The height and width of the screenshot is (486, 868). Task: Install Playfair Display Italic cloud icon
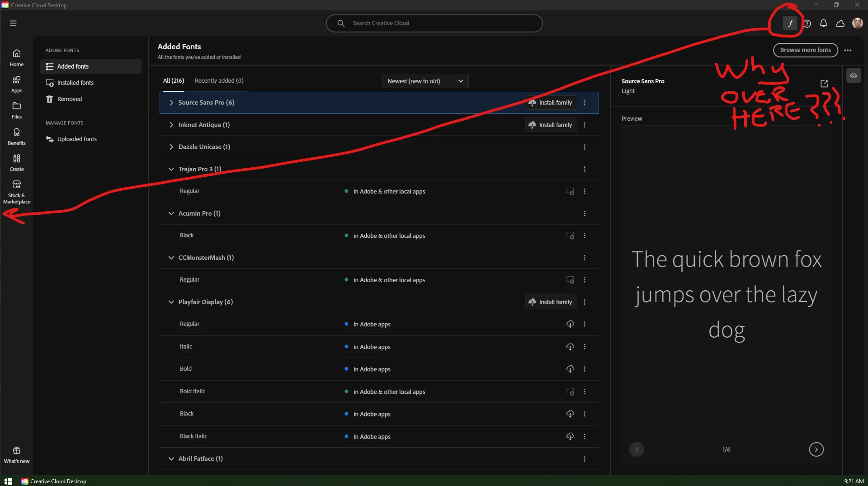click(570, 347)
